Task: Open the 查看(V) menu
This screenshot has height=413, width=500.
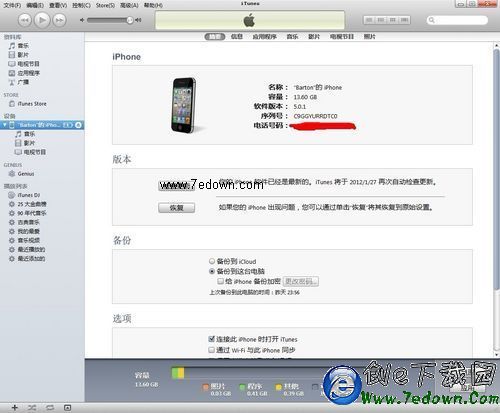Action: 58,5
